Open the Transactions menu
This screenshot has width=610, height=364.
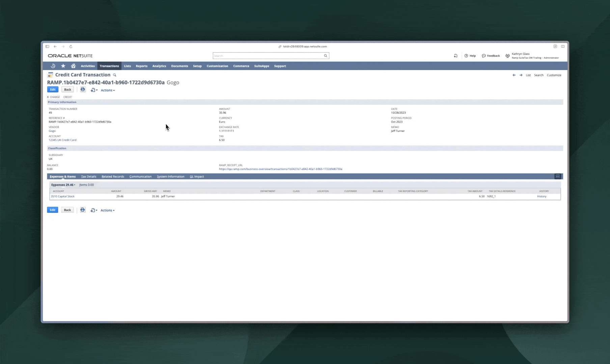click(x=109, y=66)
